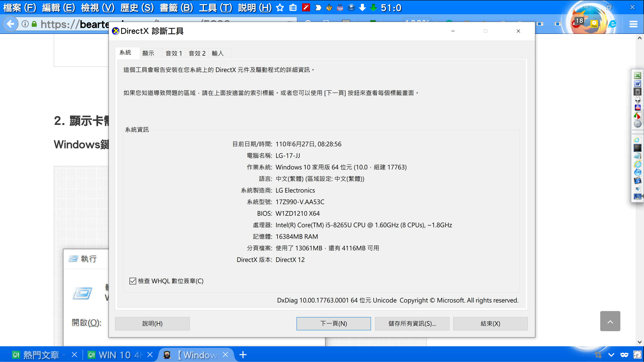Open a new browser tab with plus
The image size is (644, 362).
(243, 354)
